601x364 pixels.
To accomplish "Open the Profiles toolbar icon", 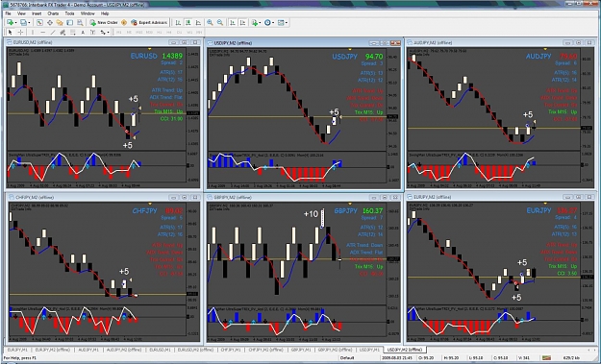I will (x=23, y=23).
